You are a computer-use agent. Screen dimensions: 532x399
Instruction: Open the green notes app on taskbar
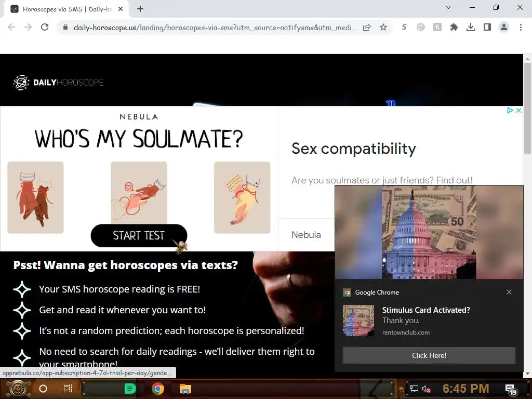tap(130, 389)
